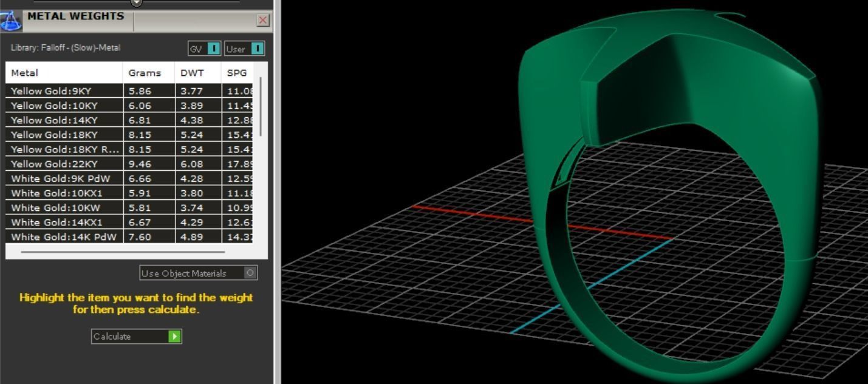Click the 4.28 DWT value for 9K PdW
Image resolution: width=868 pixels, height=384 pixels.
pyautogui.click(x=192, y=179)
